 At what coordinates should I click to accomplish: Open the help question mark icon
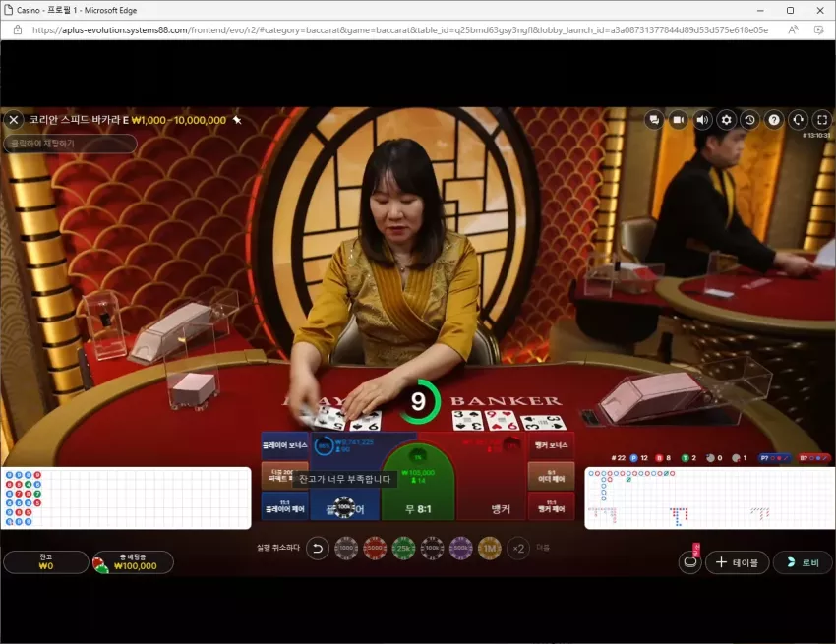[x=774, y=120]
